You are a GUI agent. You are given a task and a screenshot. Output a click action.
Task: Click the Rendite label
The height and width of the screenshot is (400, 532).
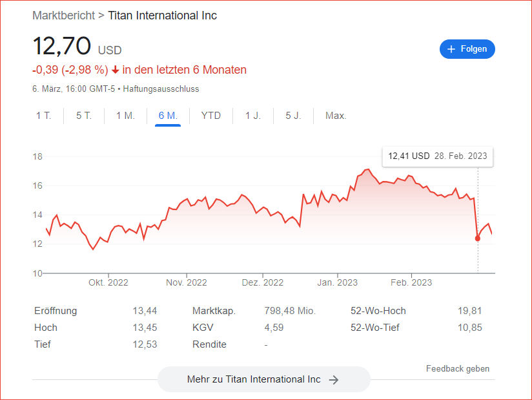(x=209, y=344)
